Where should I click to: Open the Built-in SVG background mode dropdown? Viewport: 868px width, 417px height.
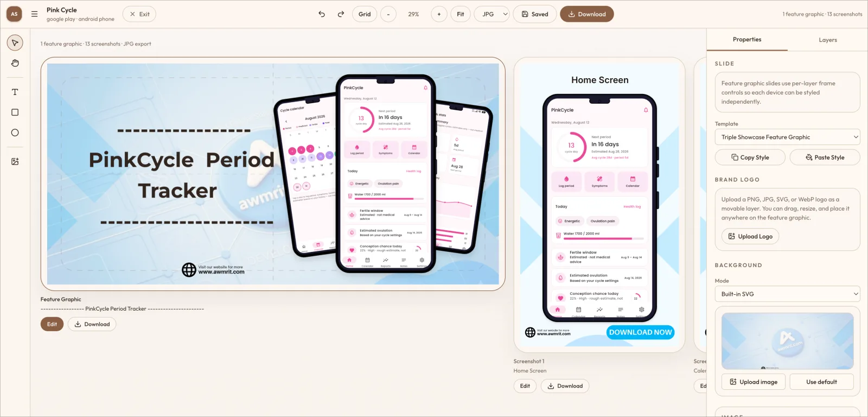(x=787, y=294)
